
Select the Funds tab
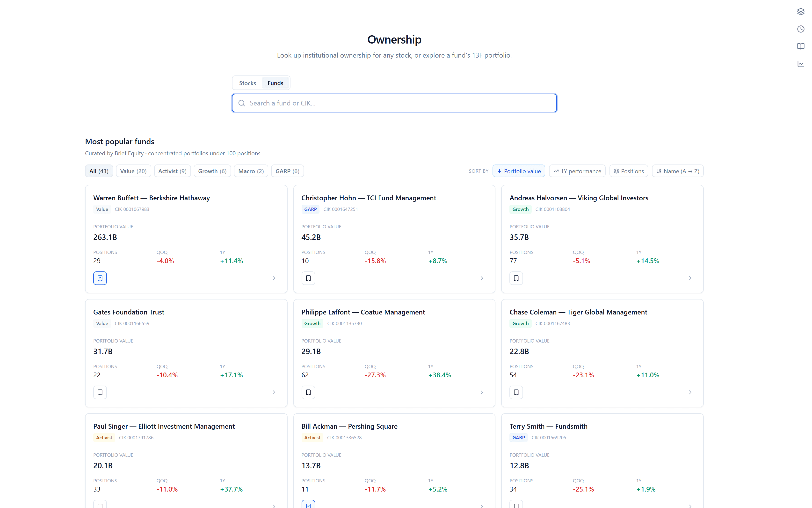click(275, 83)
